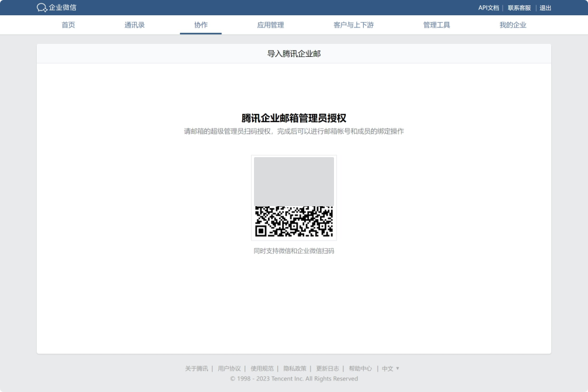Click the authorization QR code image
588x392 pixels.
(x=294, y=197)
